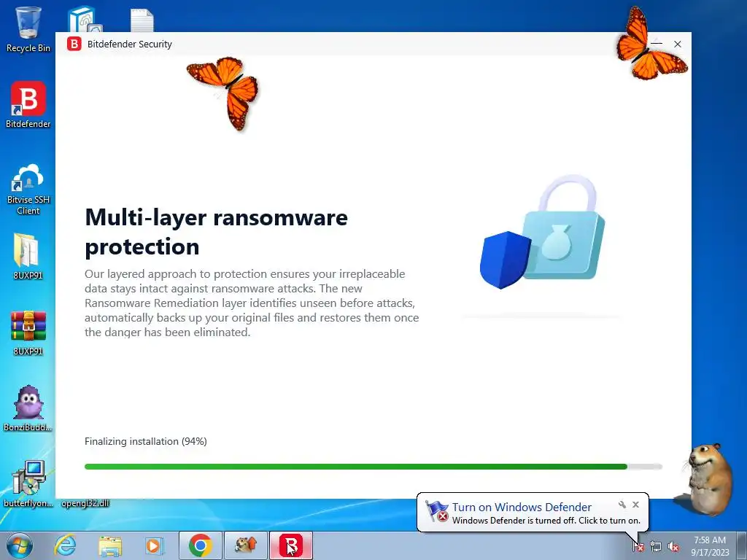Open the notification options wrench icon
The height and width of the screenshot is (560, 747).
622,505
